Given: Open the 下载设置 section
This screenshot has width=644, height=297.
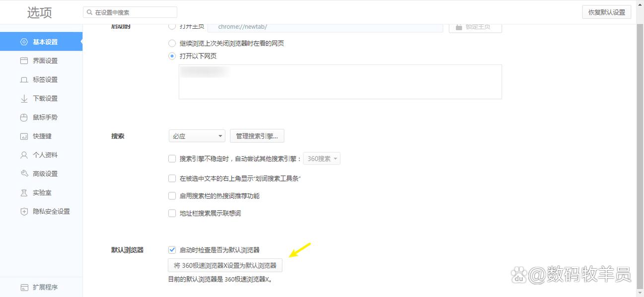Looking at the screenshot, I should [44, 98].
